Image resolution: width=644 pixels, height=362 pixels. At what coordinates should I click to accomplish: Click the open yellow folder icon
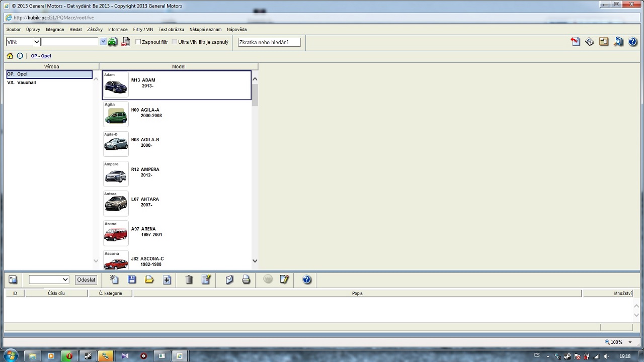149,280
